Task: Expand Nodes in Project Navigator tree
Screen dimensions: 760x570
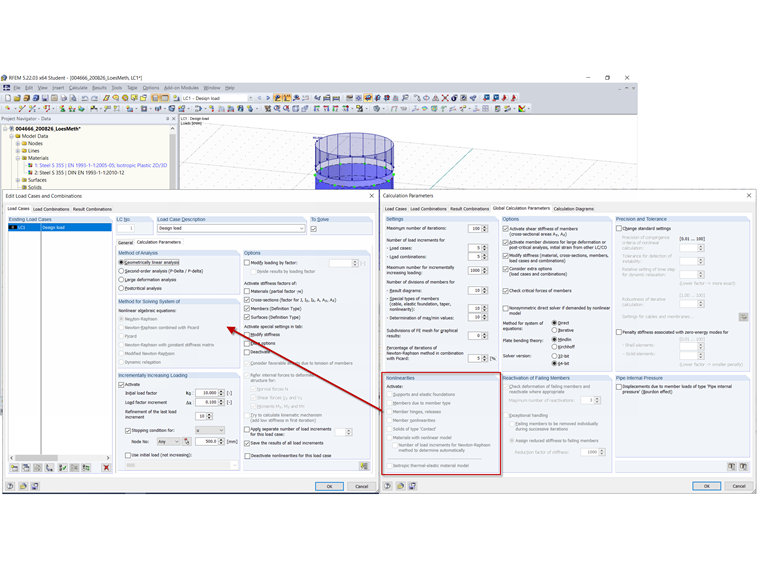Action: [18, 143]
